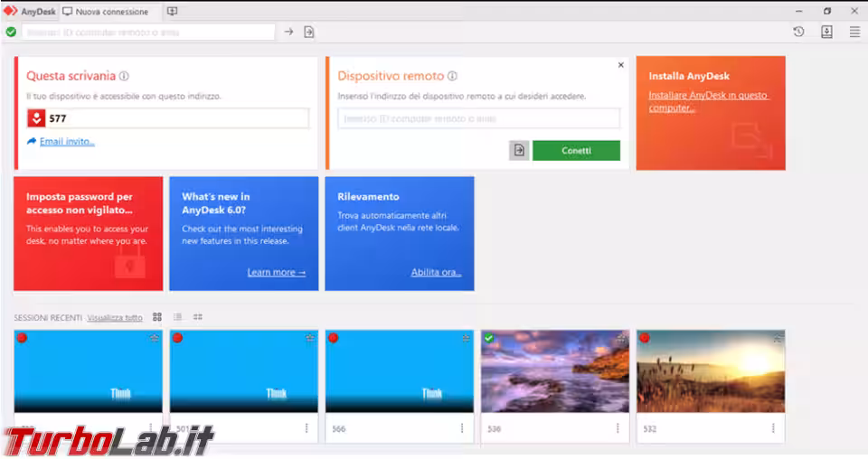Screen dimensions: 868x459
Task: Open file transfer icon in top toolbar
Action: [309, 32]
